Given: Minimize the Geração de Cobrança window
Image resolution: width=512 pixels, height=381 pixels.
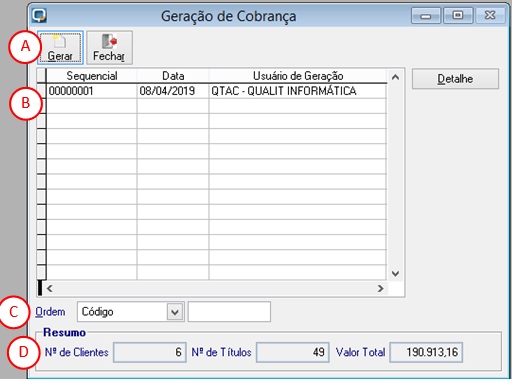Looking at the screenshot, I should (x=426, y=16).
